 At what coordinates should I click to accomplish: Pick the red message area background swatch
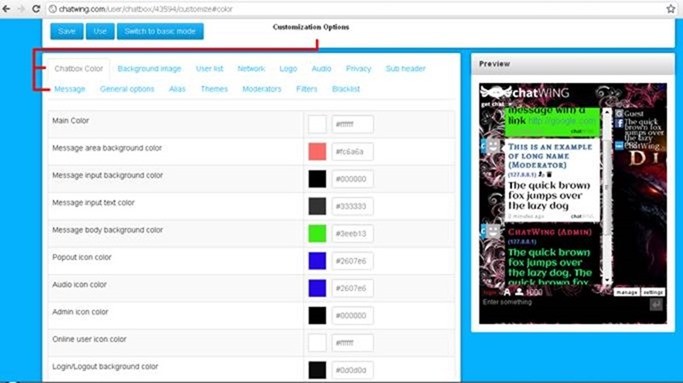(317, 152)
